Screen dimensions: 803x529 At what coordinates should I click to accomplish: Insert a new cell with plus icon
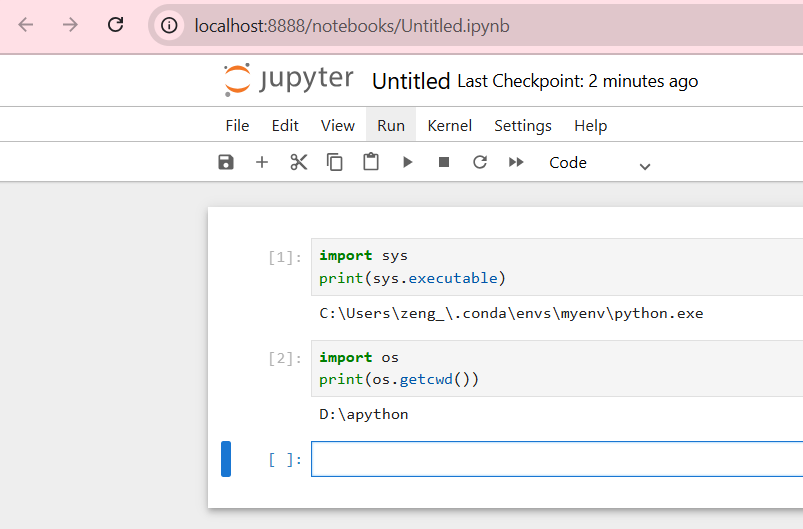tap(262, 162)
